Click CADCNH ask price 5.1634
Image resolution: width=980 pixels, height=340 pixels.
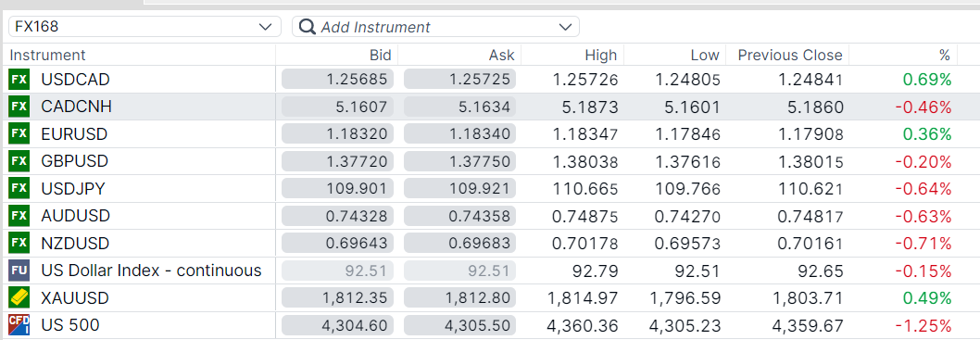[x=460, y=107]
